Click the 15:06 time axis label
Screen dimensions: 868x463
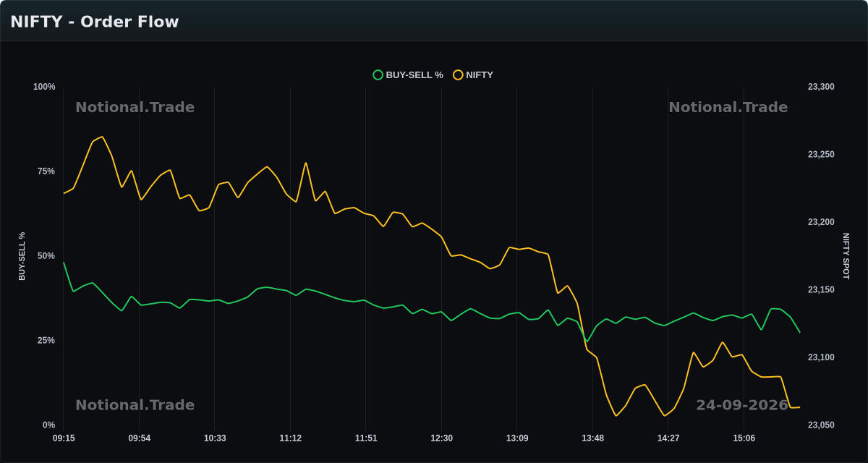tap(744, 438)
